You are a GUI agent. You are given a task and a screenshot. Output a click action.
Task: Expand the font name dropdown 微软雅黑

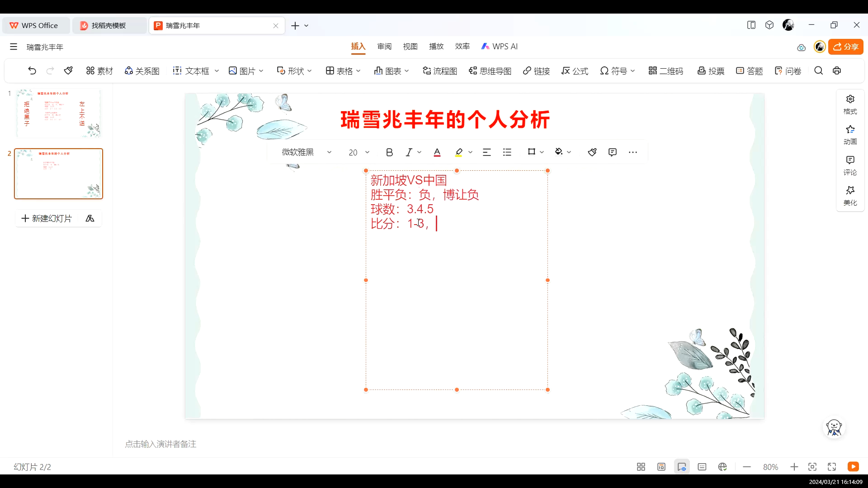tap(329, 152)
